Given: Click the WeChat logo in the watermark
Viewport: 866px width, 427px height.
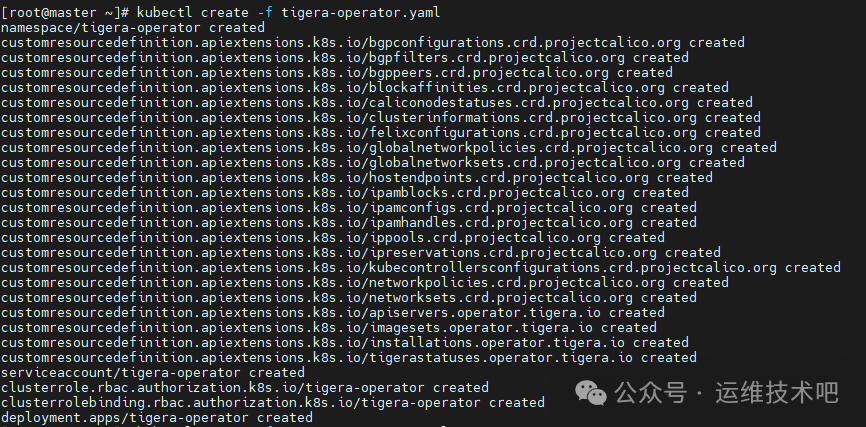Looking at the screenshot, I should click(591, 393).
